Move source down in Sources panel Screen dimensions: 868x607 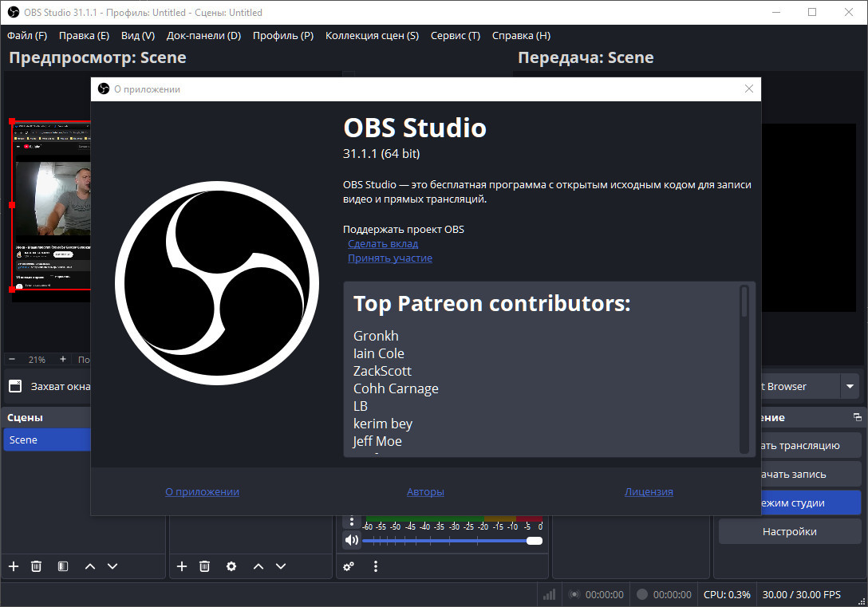[281, 566]
